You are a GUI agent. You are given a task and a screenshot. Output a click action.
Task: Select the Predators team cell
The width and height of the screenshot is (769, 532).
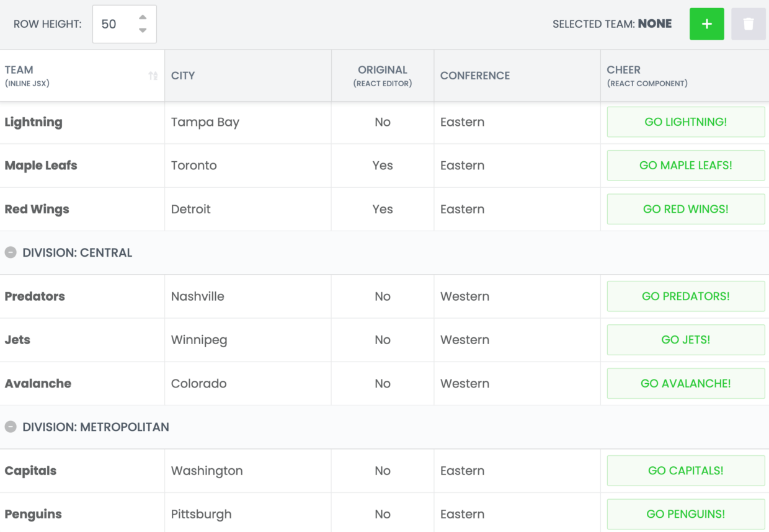[82, 296]
